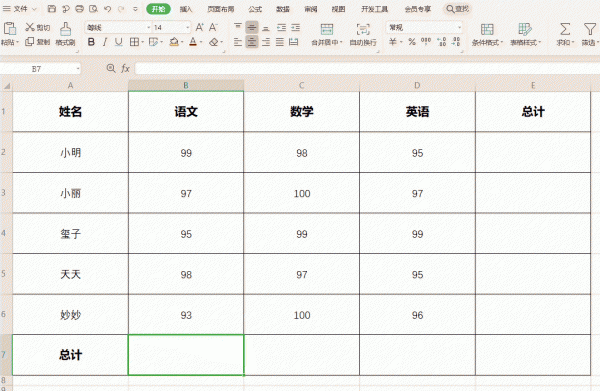Switch to the 开发工具 Developer tab
The height and width of the screenshot is (391, 600).
coord(374,9)
